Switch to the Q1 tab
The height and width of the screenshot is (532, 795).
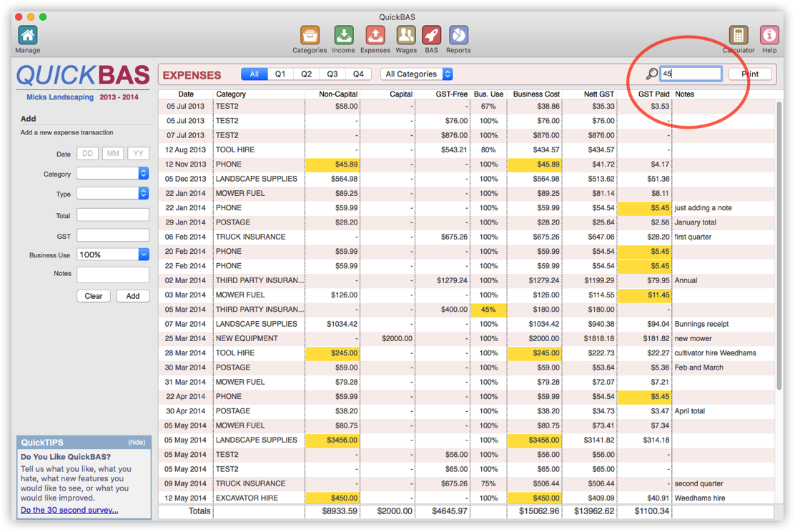click(280, 74)
